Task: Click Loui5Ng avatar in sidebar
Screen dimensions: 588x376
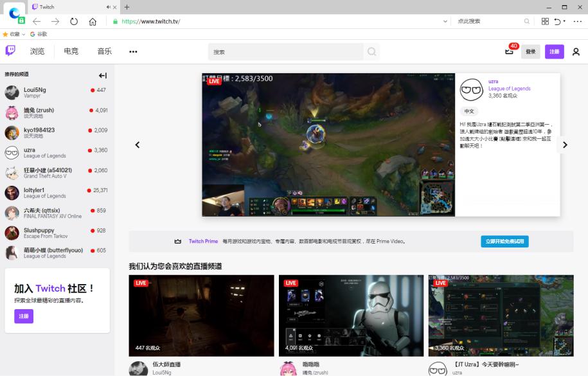Action: (x=12, y=93)
